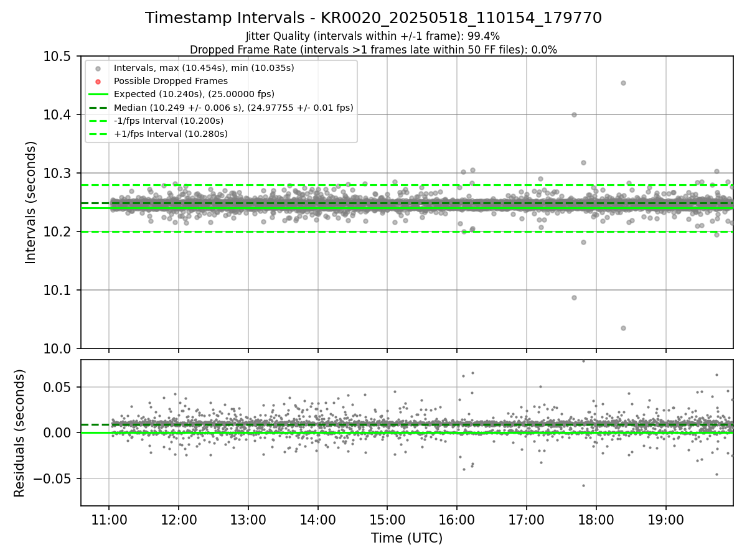747x560 pixels.
Task: Click the 'Jitter Quality' 99.4% subtitle line
Action: coord(373,36)
